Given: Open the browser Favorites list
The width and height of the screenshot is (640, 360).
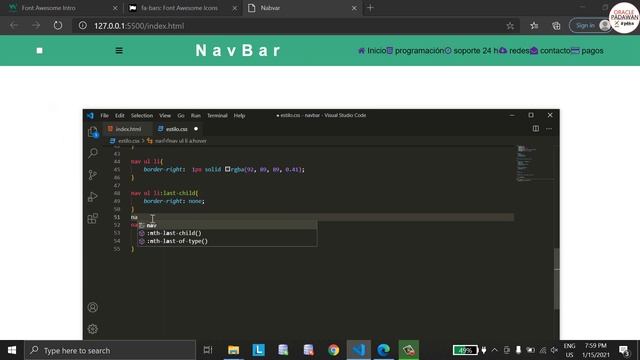Looking at the screenshot, I should point(534,26).
